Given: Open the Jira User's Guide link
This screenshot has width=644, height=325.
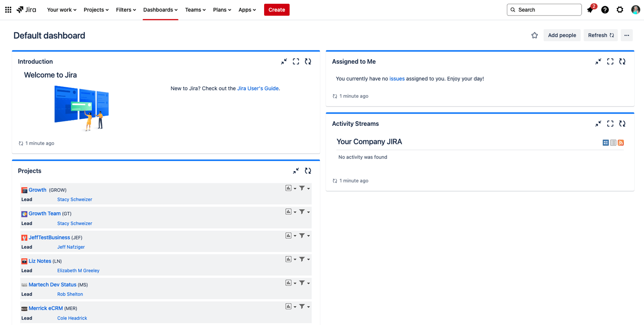Looking at the screenshot, I should (x=257, y=88).
